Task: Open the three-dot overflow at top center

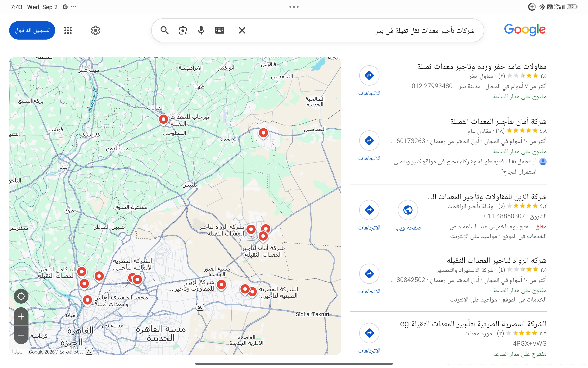Action: coord(294,7)
